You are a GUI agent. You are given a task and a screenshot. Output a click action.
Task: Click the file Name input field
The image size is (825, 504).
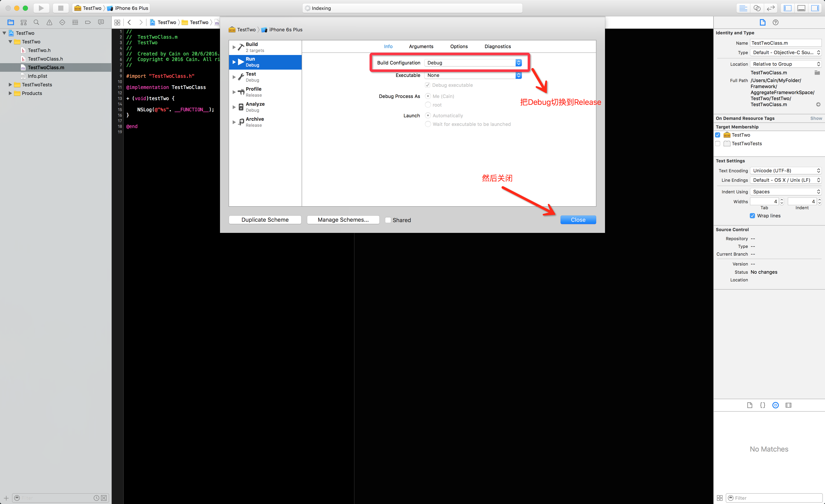pyautogui.click(x=785, y=43)
